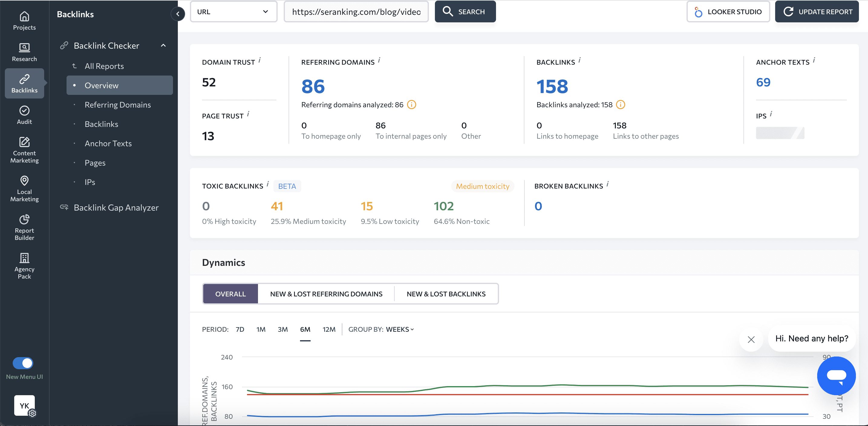
Task: Click the 86 referring domains number
Action: pyautogui.click(x=313, y=86)
